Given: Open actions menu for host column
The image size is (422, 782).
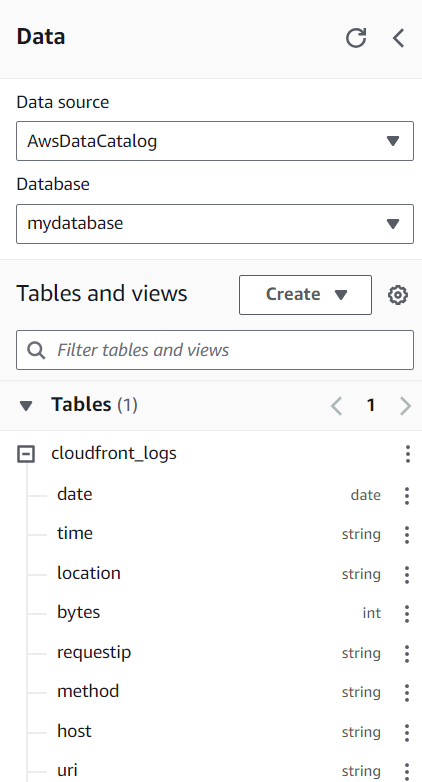Looking at the screenshot, I should (407, 732).
